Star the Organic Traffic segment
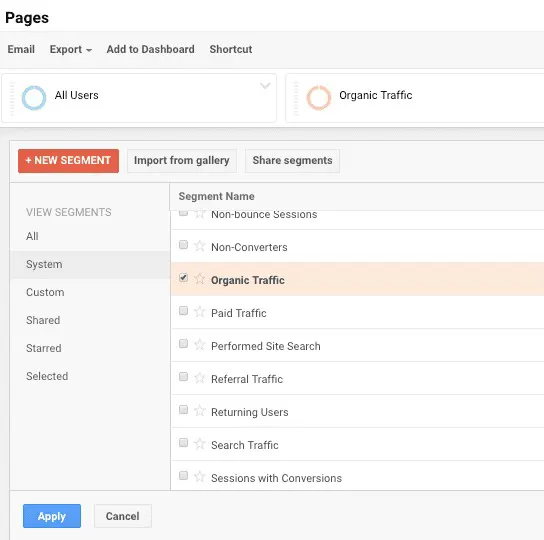 pyautogui.click(x=199, y=279)
